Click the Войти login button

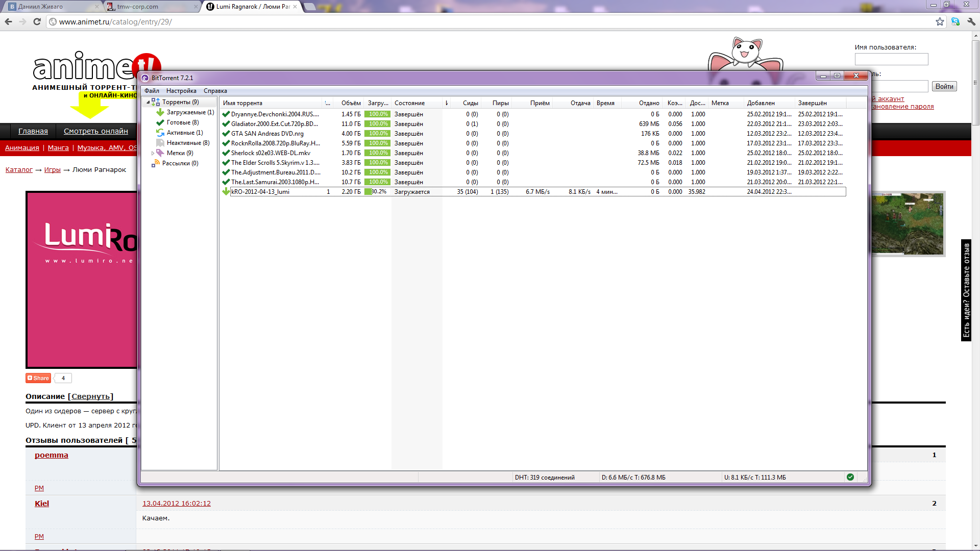(x=944, y=86)
